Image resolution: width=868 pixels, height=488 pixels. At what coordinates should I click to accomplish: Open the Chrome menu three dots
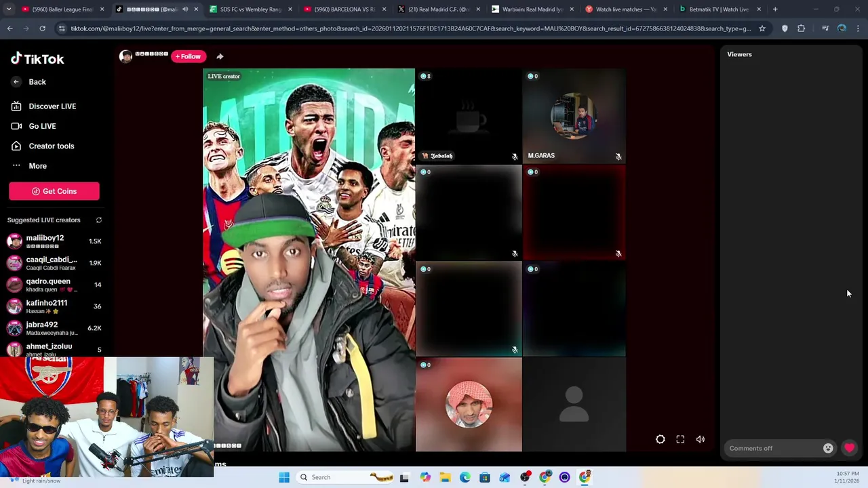(859, 28)
